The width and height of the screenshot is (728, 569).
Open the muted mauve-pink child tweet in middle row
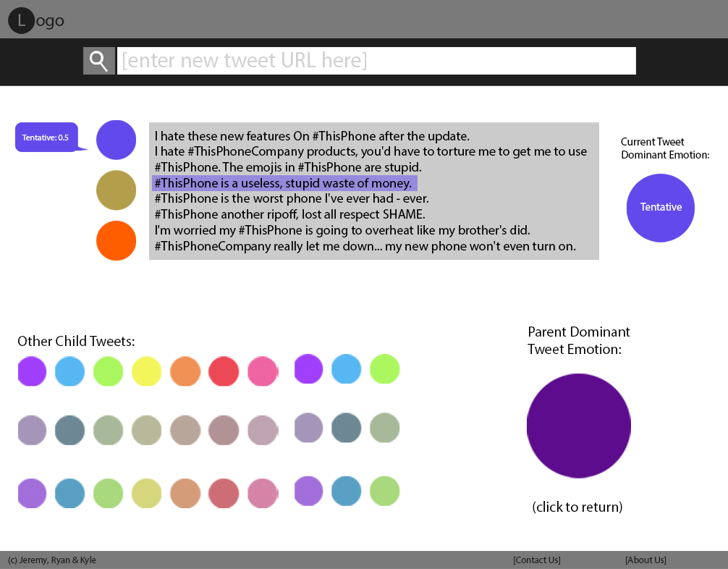pyautogui.click(x=263, y=430)
